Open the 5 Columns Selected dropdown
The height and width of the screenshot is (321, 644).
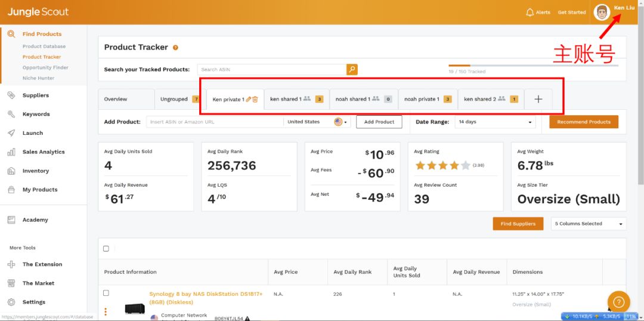[588, 224]
